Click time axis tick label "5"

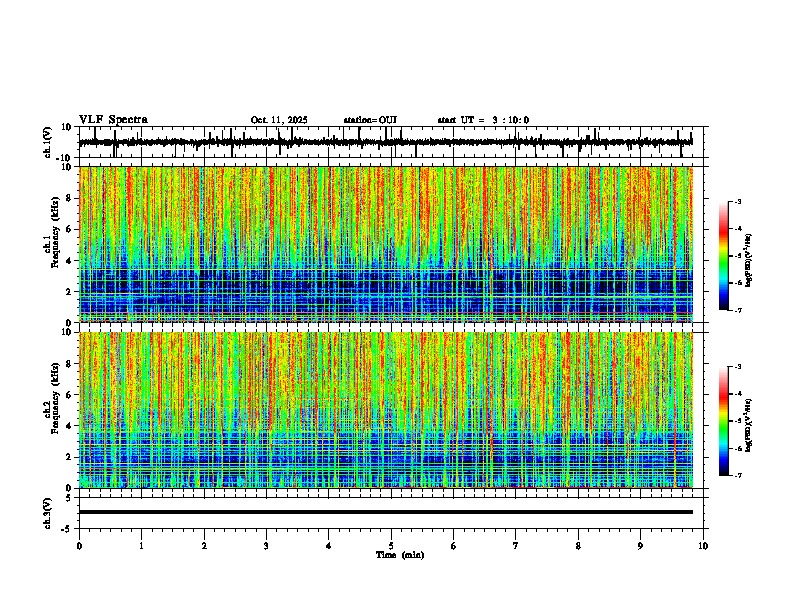391,546
